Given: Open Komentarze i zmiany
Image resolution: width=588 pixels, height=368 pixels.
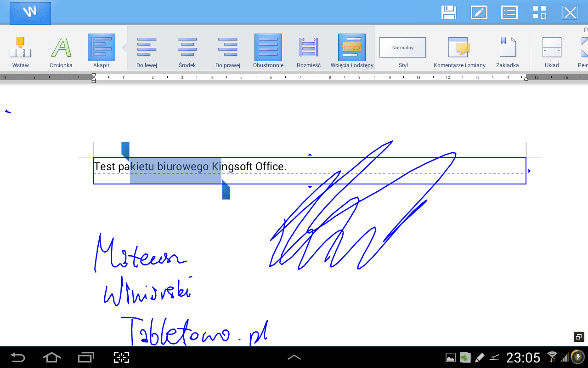Looking at the screenshot, I should click(x=459, y=52).
